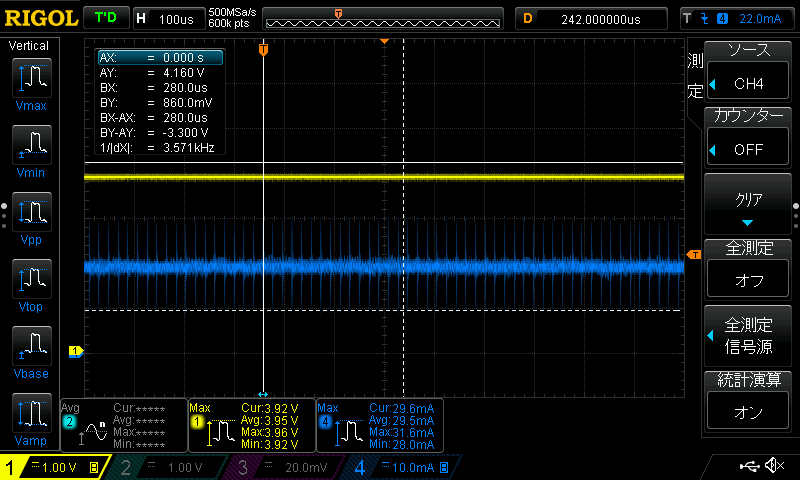
Task: Toggle the speaker sound icon
Action: (x=773, y=466)
